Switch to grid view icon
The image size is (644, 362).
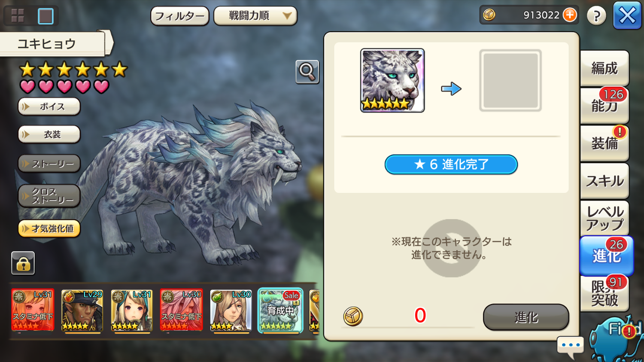click(x=18, y=16)
